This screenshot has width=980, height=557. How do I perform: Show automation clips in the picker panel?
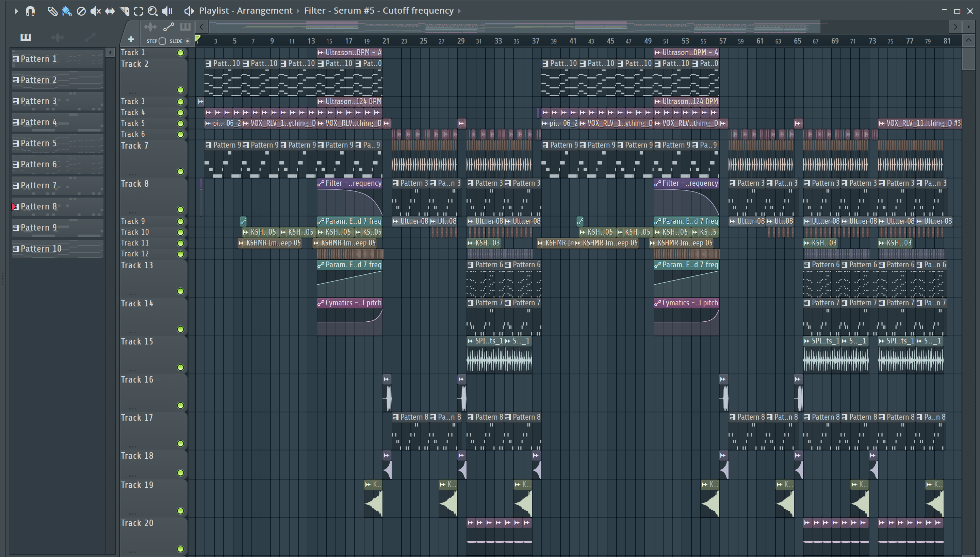[89, 37]
